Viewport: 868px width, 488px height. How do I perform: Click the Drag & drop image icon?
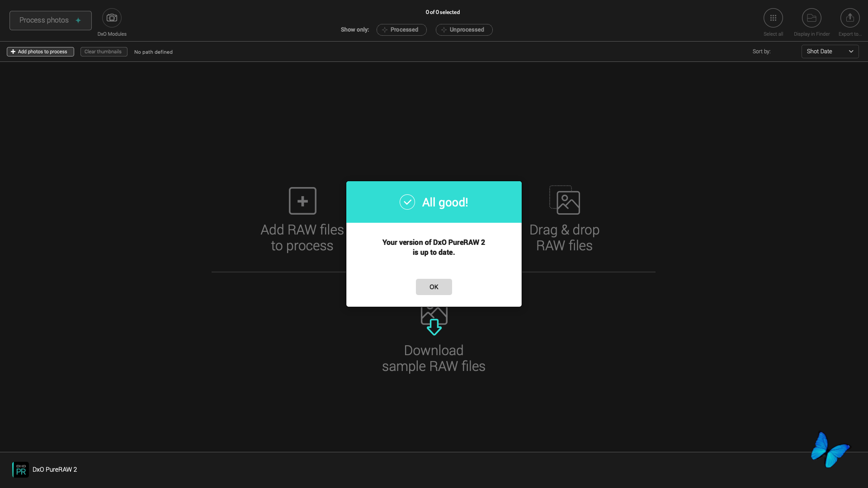coord(565,200)
